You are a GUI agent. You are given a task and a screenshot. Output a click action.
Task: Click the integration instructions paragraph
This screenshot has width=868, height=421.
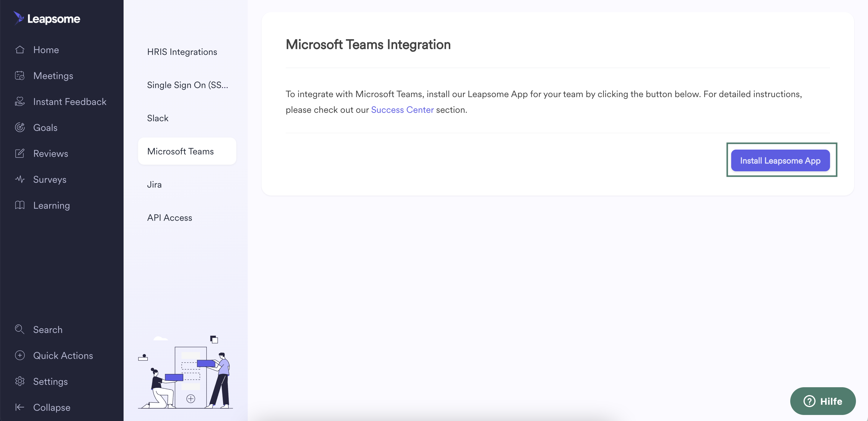click(543, 102)
